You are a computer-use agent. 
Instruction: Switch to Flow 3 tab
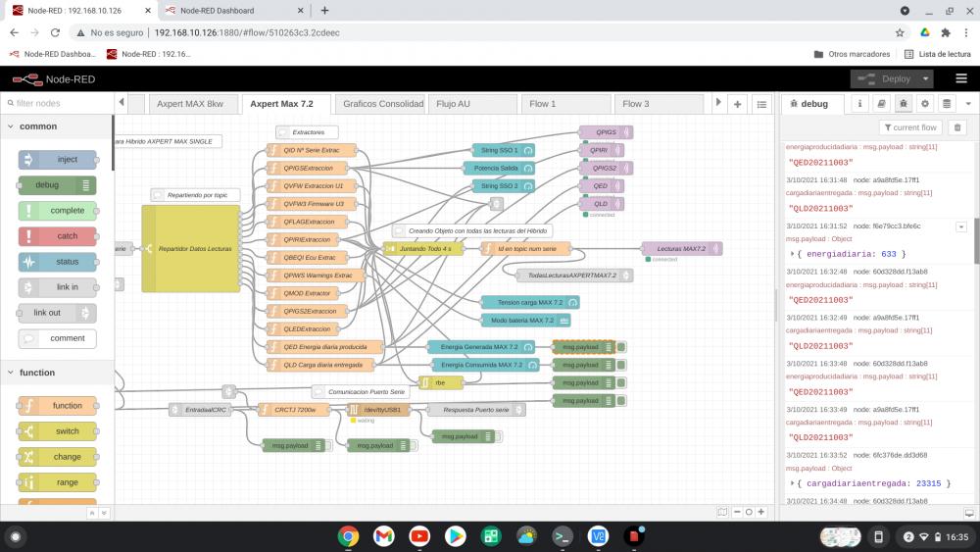tap(660, 104)
